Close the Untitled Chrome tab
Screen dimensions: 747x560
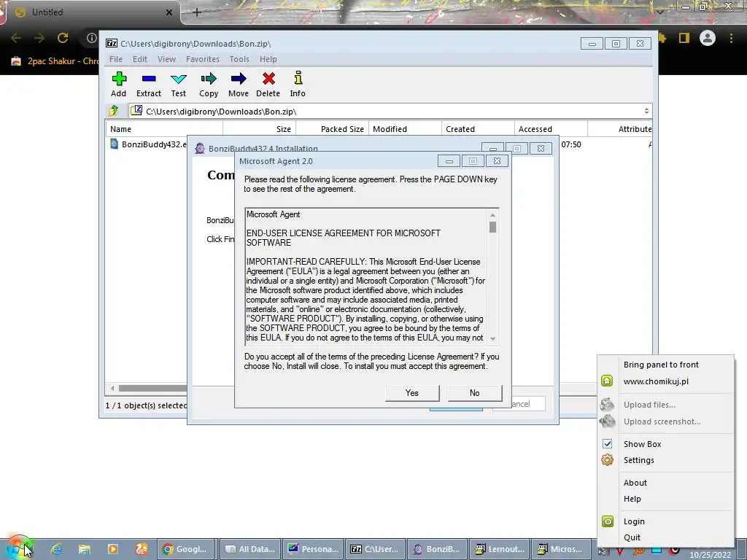[x=169, y=12]
